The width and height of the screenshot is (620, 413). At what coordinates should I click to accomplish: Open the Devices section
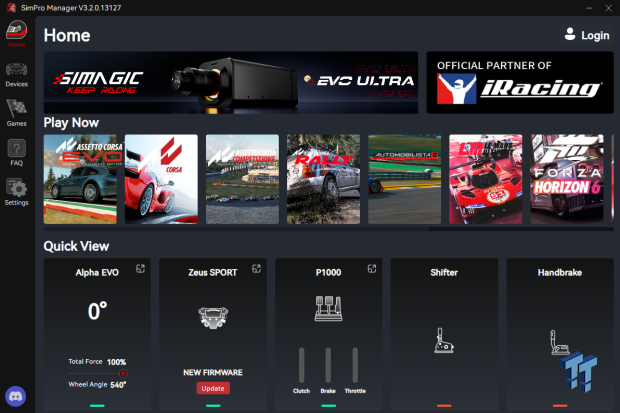(x=17, y=75)
